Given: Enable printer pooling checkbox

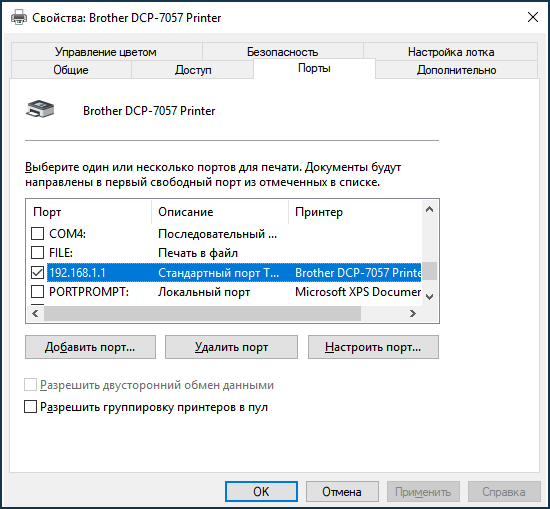Looking at the screenshot, I should point(31,407).
